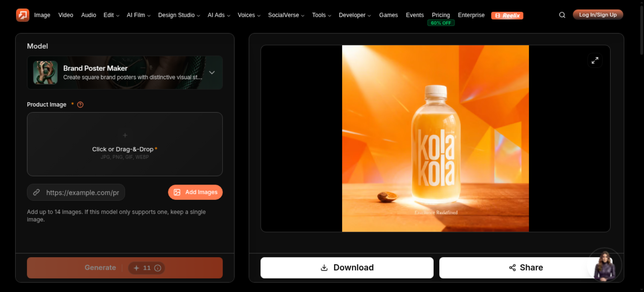Image resolution: width=644 pixels, height=292 pixels.
Task: Open the Pricing page
Action: pos(441,15)
